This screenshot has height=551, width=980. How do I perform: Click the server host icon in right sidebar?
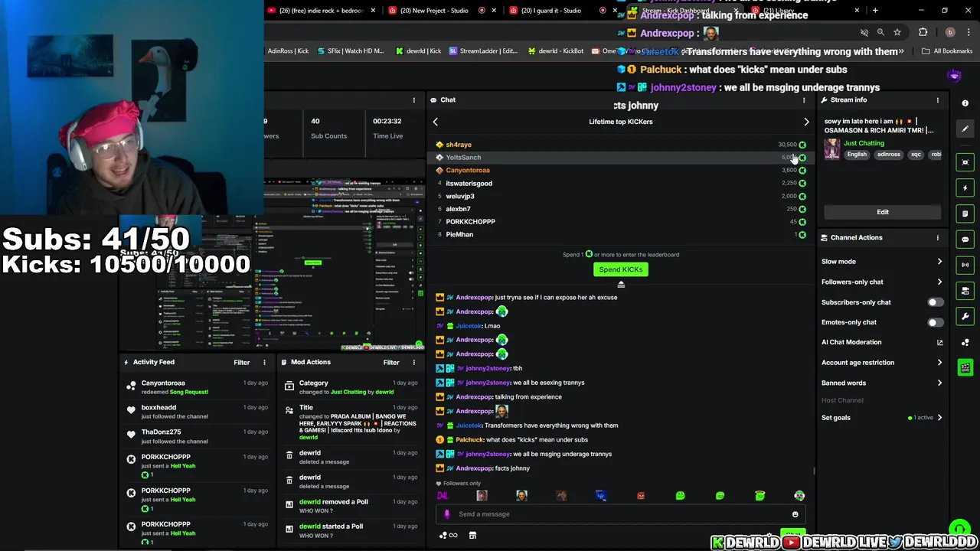(x=965, y=291)
